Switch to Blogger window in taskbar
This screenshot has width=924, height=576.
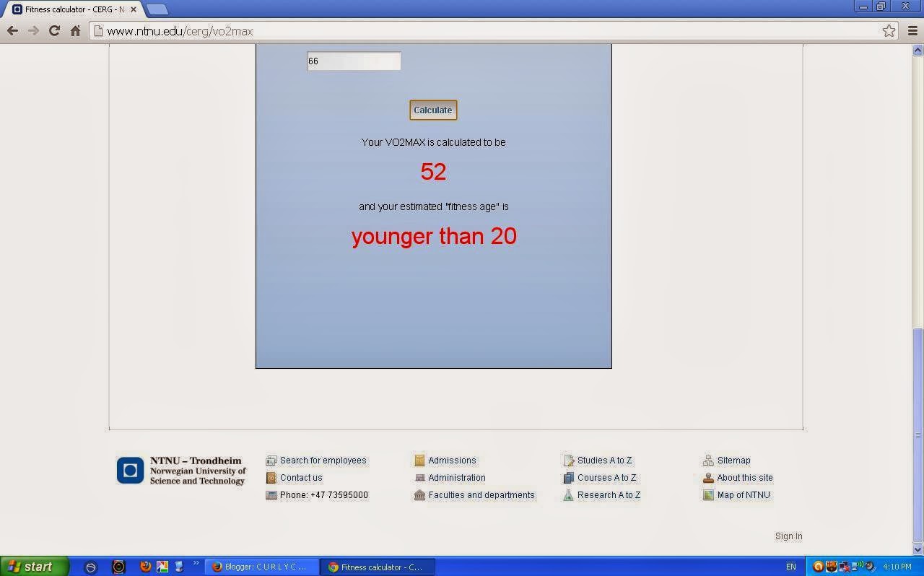point(260,567)
